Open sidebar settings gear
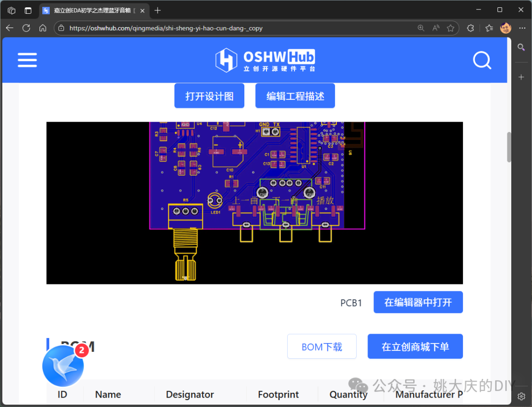The image size is (532, 407). (x=521, y=396)
